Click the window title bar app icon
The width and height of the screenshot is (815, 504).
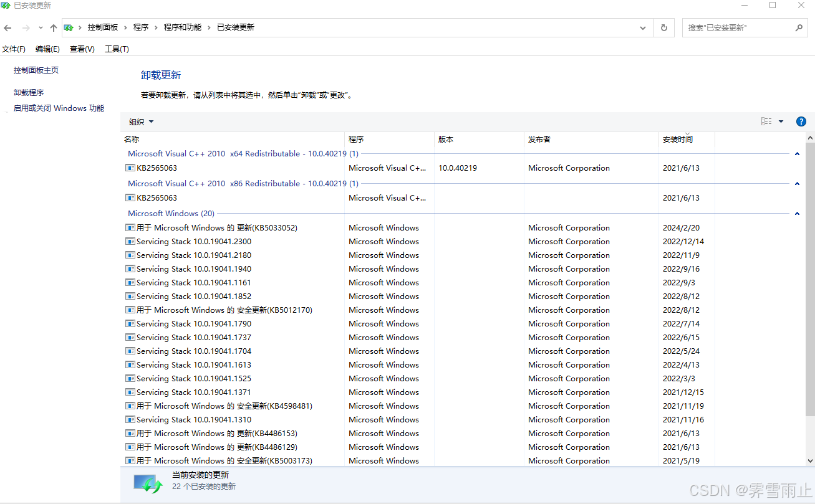pos(7,6)
